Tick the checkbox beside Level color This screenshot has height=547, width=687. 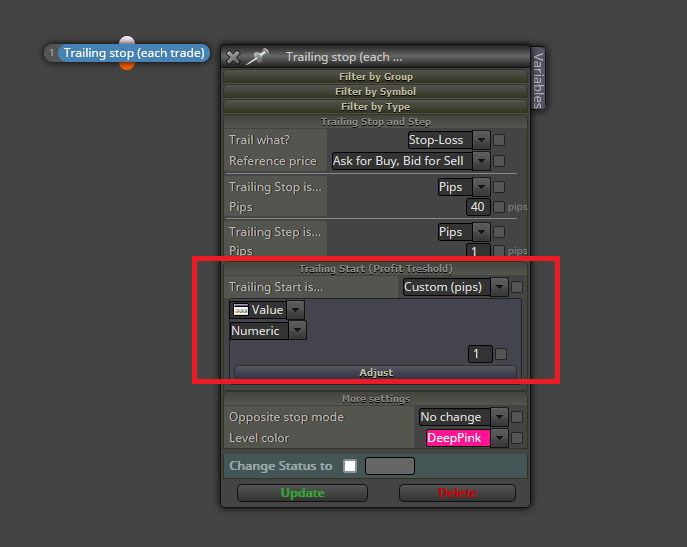tap(517, 438)
